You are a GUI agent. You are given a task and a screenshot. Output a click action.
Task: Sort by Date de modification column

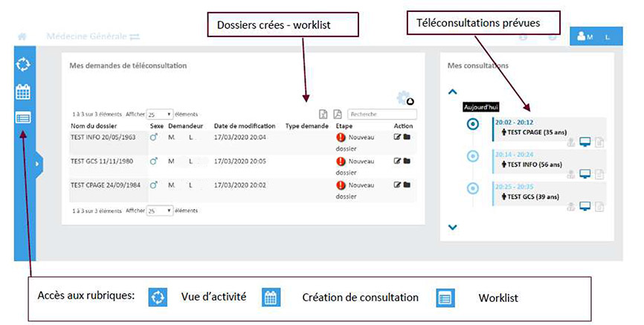coord(245,126)
